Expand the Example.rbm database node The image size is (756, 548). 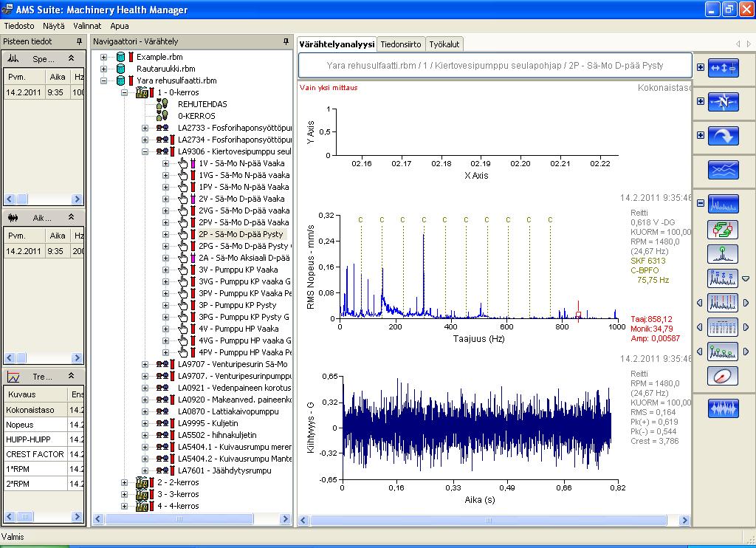click(x=103, y=57)
